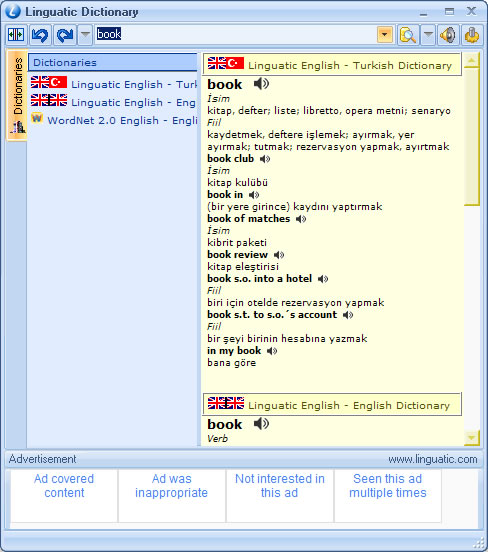Click the Dictionaries panel header
The height and width of the screenshot is (552, 488).
coord(113,62)
